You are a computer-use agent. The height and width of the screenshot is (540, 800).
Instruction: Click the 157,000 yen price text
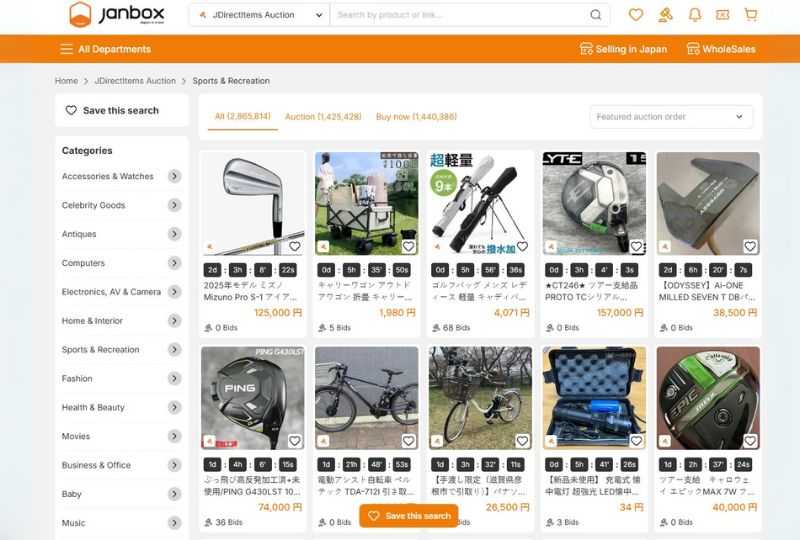[x=620, y=312]
